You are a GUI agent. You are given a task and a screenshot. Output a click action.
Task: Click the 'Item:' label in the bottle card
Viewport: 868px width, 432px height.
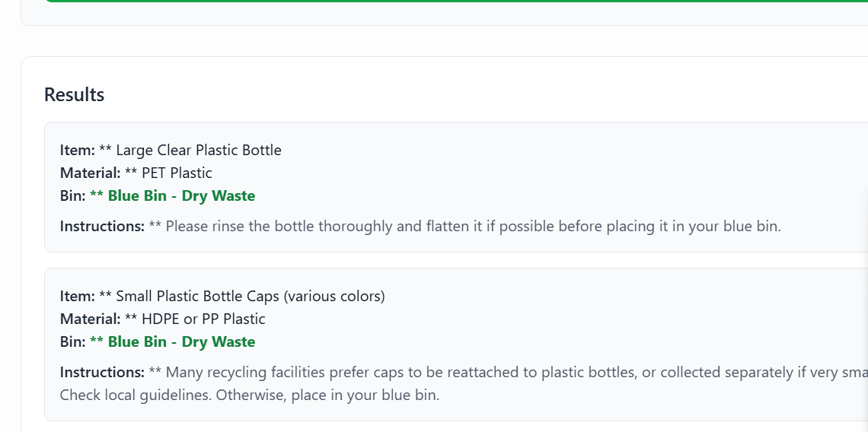(77, 150)
